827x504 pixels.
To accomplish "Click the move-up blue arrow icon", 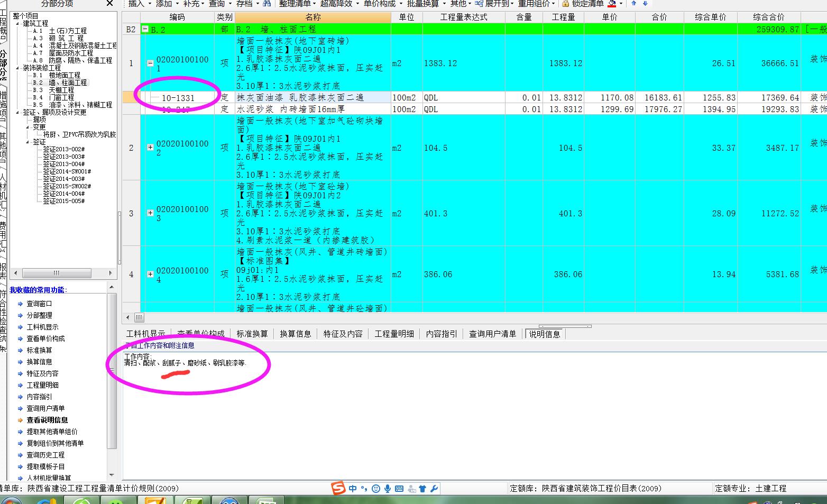I will (x=633, y=3).
